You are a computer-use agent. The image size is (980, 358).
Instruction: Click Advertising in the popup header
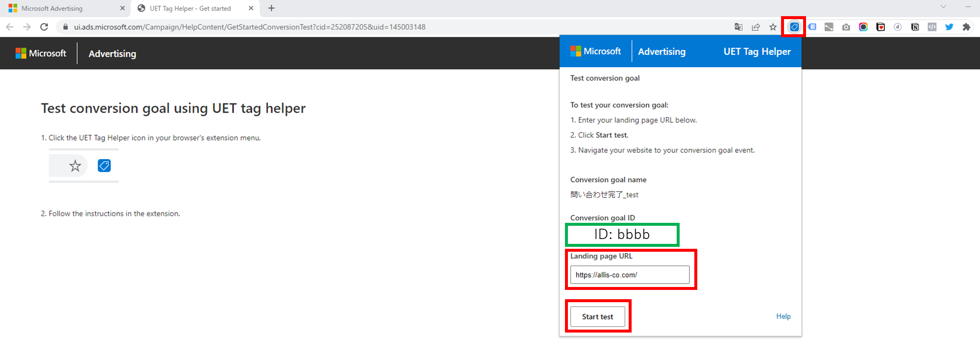661,51
